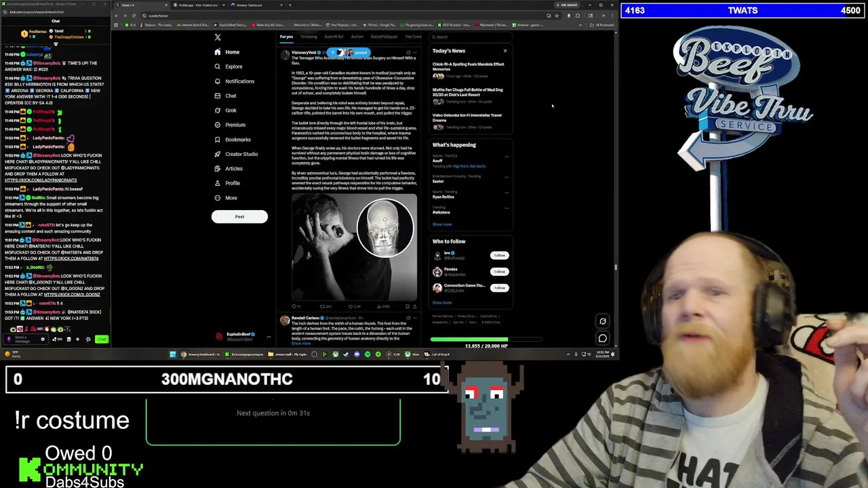Open Bookmarks in the X sidebar
The width and height of the screenshot is (868, 488).
[233, 140]
